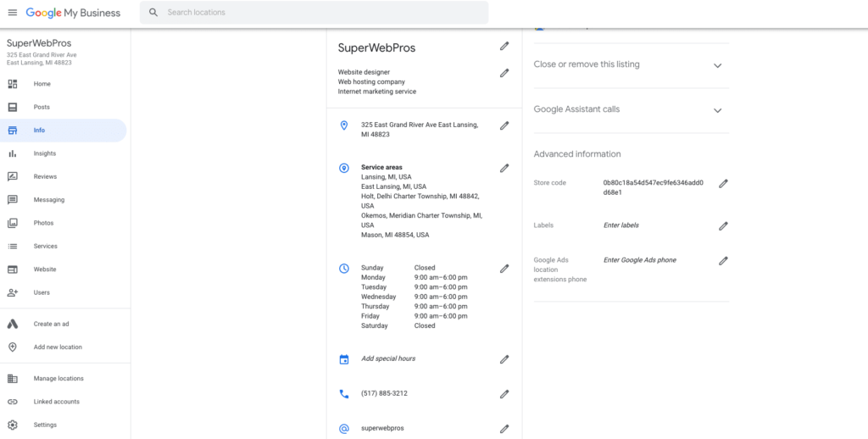Click the blue at-sign short name icon
Image resolution: width=868 pixels, height=439 pixels.
click(344, 429)
